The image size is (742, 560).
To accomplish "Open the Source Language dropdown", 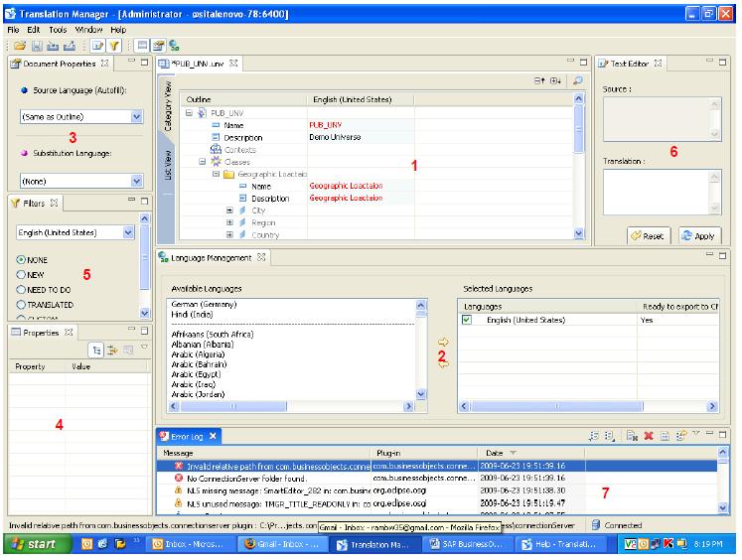I will 137,116.
